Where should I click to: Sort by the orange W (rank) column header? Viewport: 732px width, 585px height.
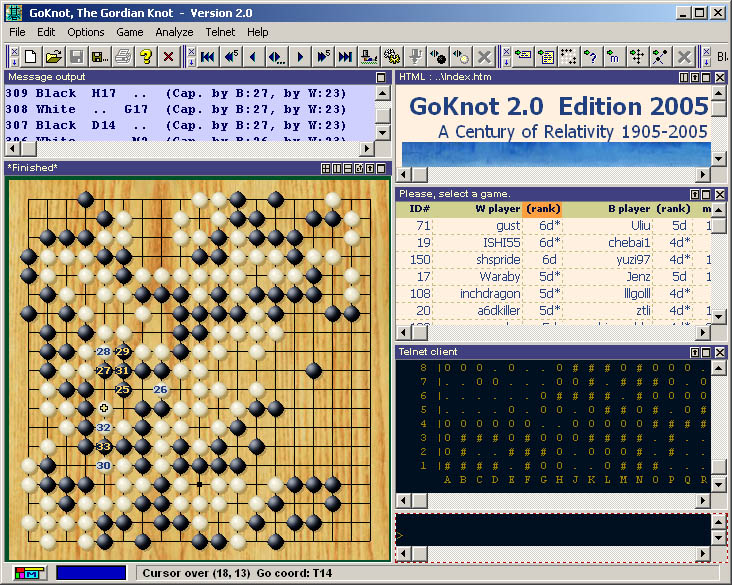[543, 209]
